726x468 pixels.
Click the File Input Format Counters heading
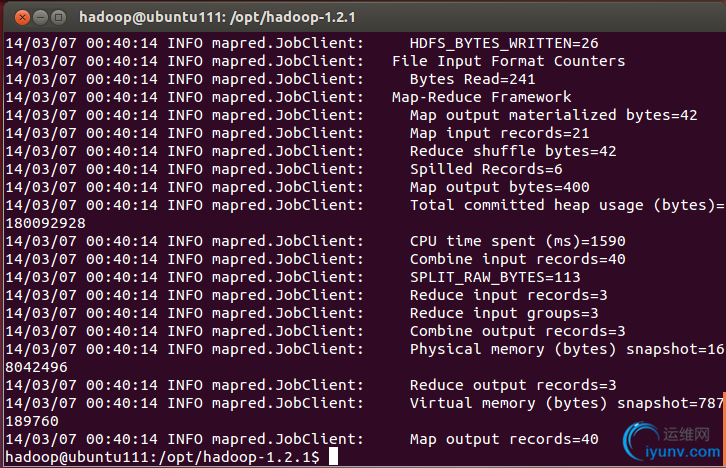point(508,61)
